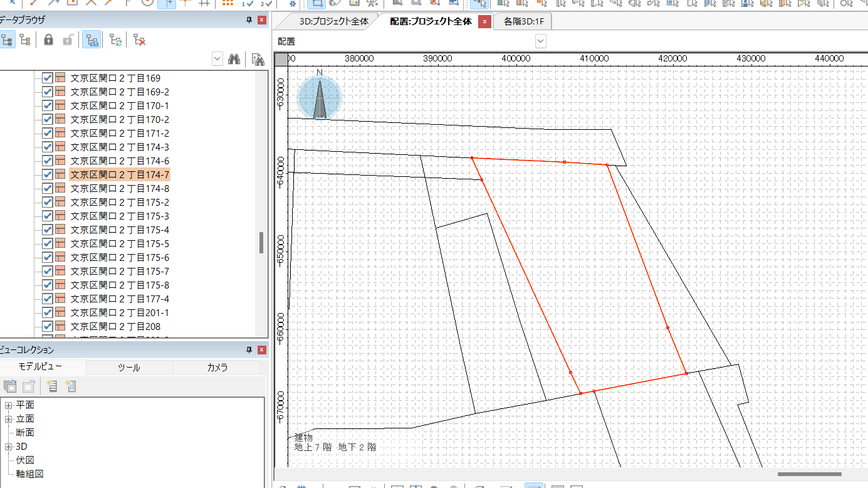Expand the 3D tree node
Screen dimensions: 868x488
click(x=9, y=447)
